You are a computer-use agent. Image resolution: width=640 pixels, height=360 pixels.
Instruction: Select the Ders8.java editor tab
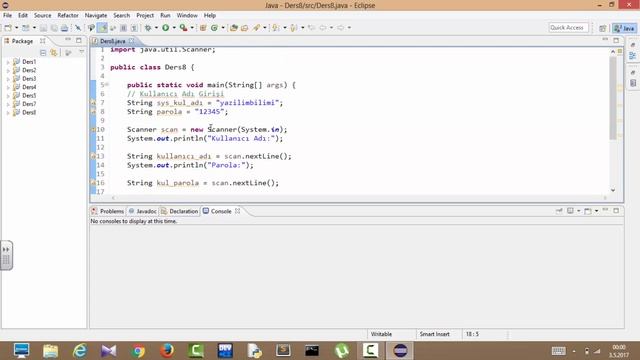pos(112,41)
